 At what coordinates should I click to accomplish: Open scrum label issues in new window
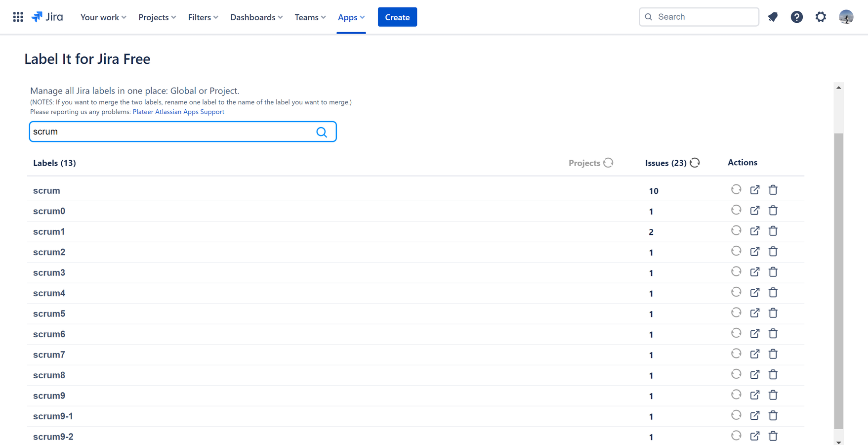[x=755, y=190]
